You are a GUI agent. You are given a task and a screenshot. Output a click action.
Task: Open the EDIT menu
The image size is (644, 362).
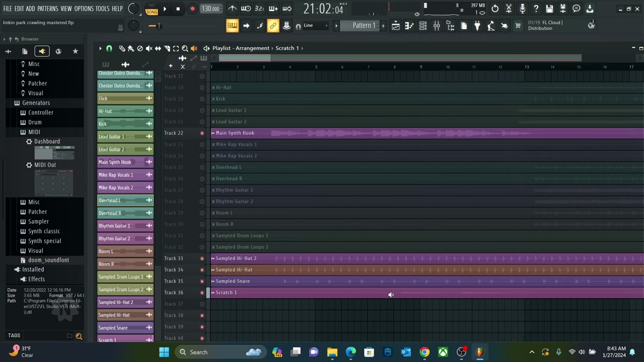pyautogui.click(x=19, y=9)
